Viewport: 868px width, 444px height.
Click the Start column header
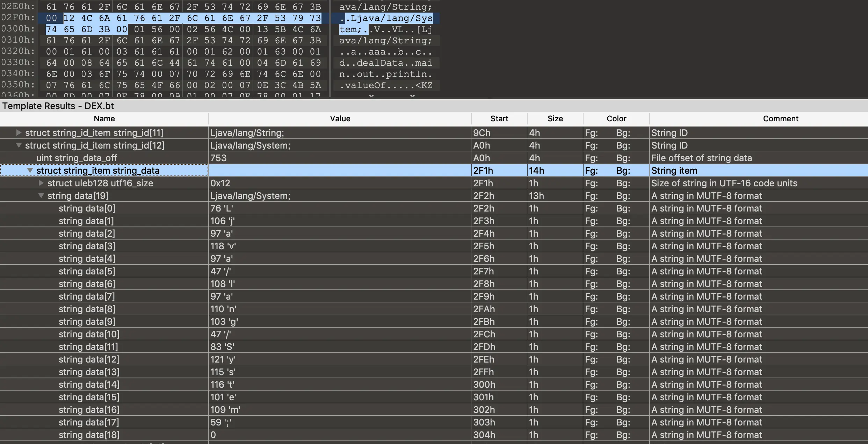click(x=499, y=119)
